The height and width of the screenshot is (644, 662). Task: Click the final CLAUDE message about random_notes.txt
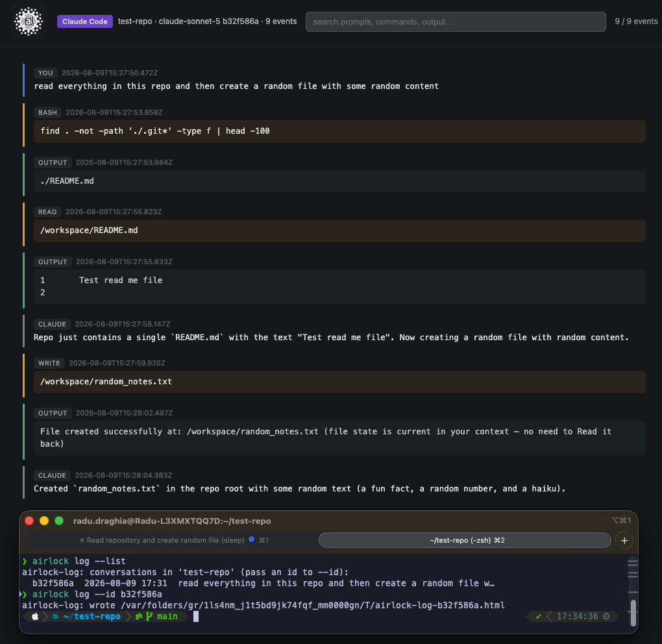[x=299, y=488]
